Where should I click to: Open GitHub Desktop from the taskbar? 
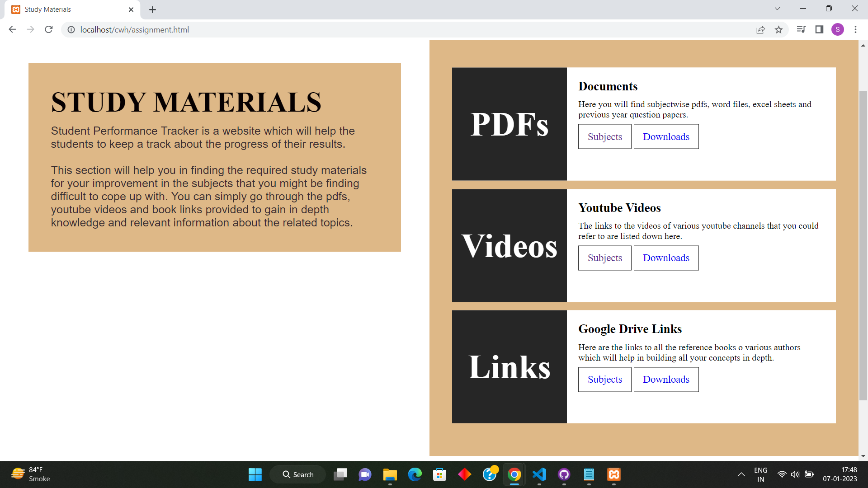(x=564, y=475)
